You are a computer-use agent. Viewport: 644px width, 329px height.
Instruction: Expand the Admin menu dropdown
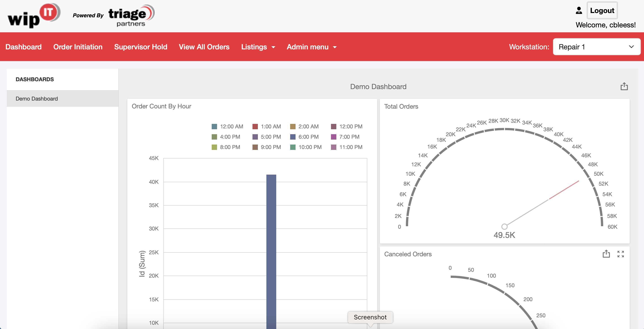[x=311, y=47]
